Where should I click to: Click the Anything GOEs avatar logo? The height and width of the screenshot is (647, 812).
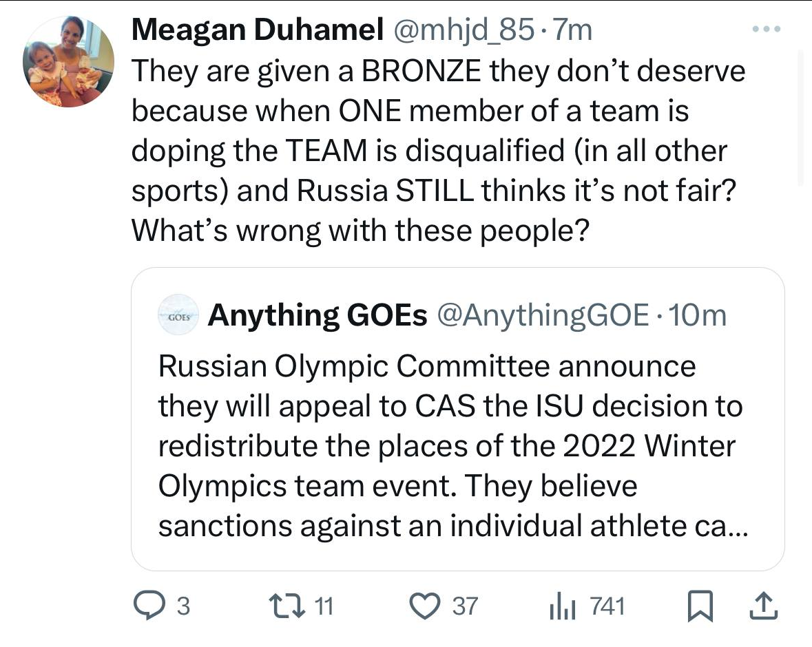[178, 315]
